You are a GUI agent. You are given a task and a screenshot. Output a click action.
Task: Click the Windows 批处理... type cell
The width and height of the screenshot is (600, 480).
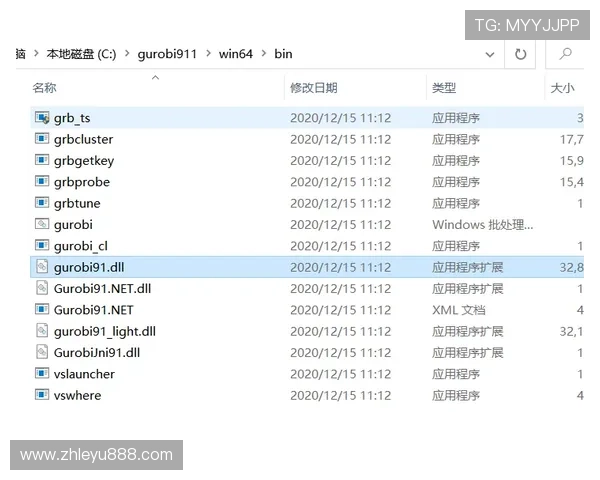(x=483, y=225)
